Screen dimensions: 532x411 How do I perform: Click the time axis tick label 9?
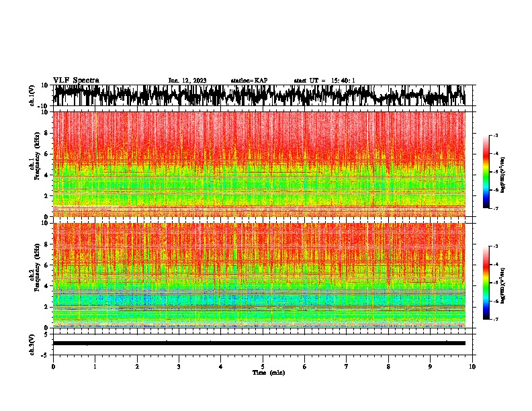[430, 367]
